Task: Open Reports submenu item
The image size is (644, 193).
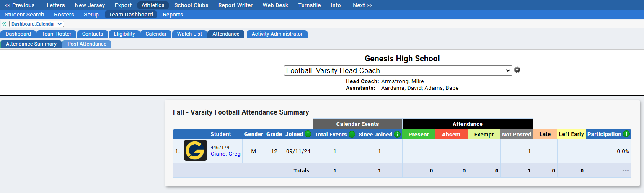Action: click(173, 15)
